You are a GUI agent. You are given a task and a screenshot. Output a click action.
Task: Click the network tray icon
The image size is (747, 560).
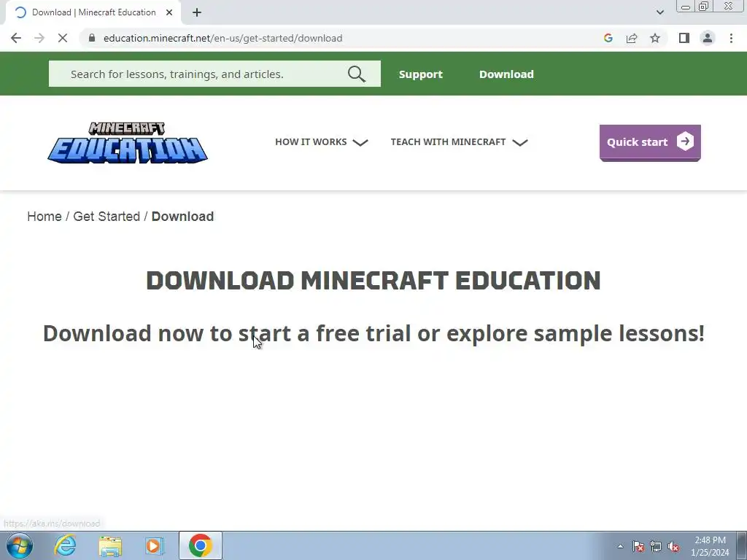656,546
